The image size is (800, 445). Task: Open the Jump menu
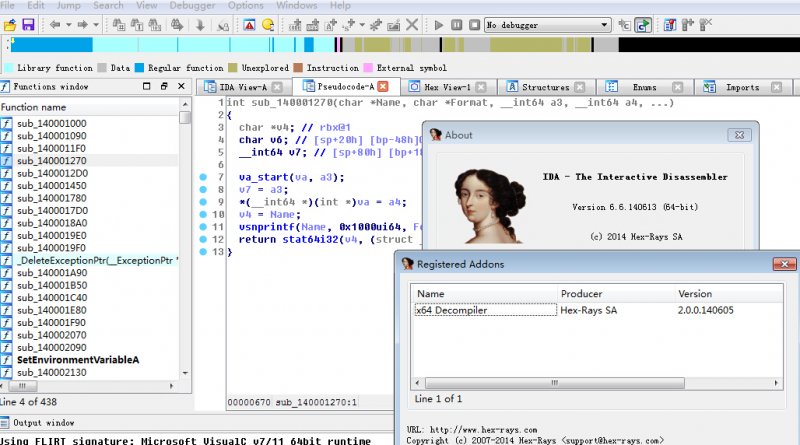click(68, 6)
